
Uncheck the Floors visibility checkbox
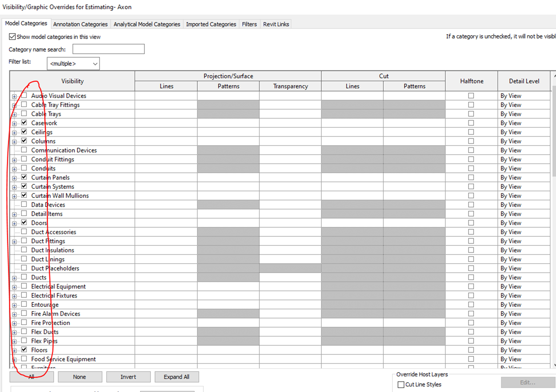tap(24, 350)
